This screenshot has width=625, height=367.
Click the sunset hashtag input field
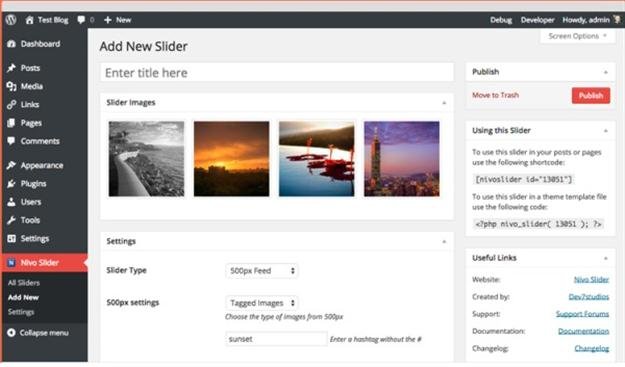click(x=277, y=339)
